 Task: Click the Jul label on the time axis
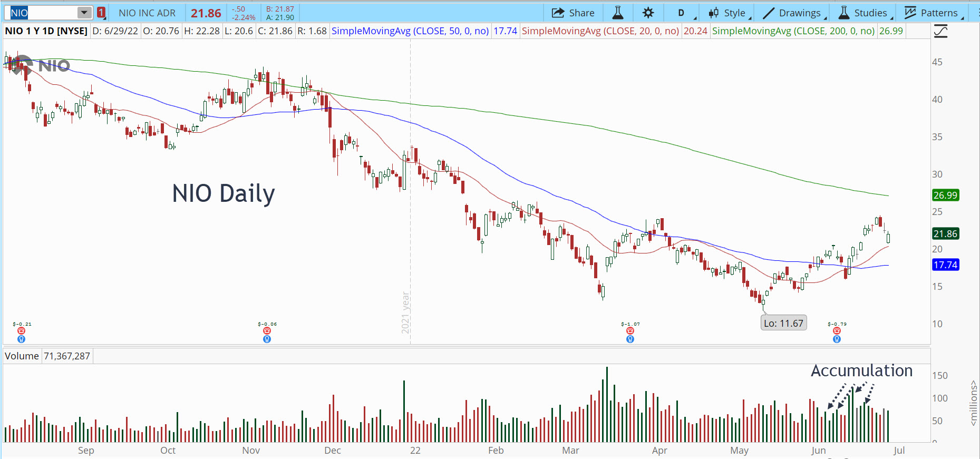(899, 451)
